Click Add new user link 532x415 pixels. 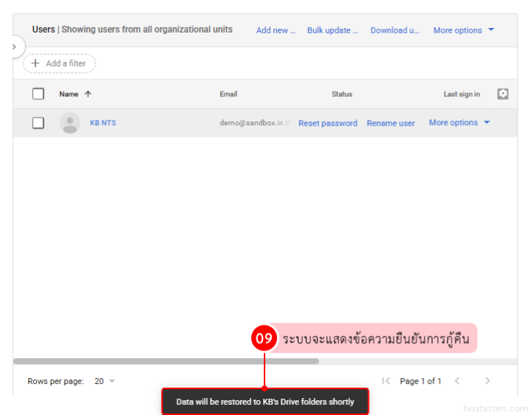276,30
